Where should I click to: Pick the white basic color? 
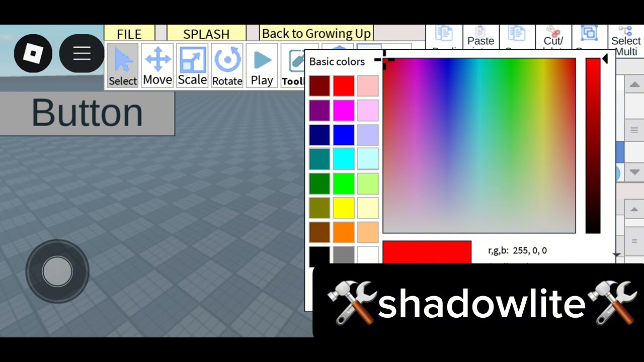pos(368,255)
